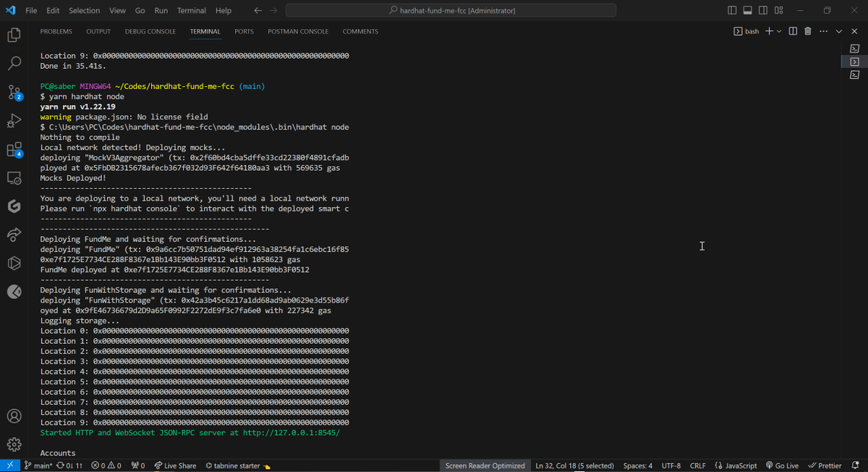Toggle Go Live server in status bar
This screenshot has width=868, height=472.
pos(782,465)
